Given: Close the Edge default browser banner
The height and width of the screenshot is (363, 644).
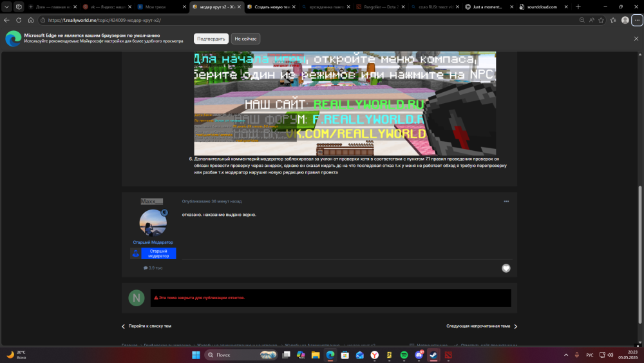Looking at the screenshot, I should click(x=636, y=39).
